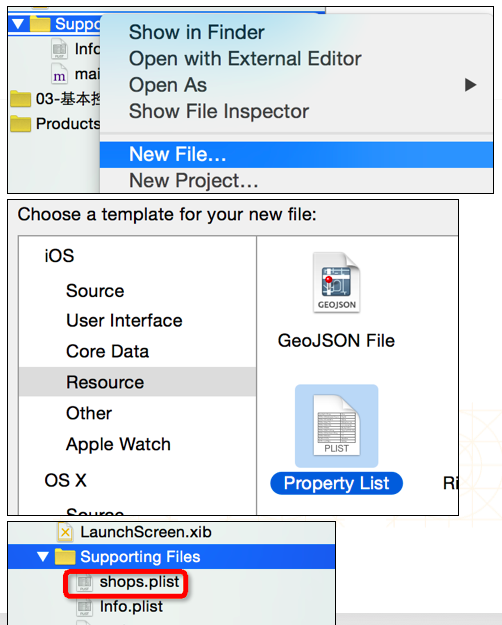Click the Products folder icon
This screenshot has height=625, width=502.
(20, 124)
